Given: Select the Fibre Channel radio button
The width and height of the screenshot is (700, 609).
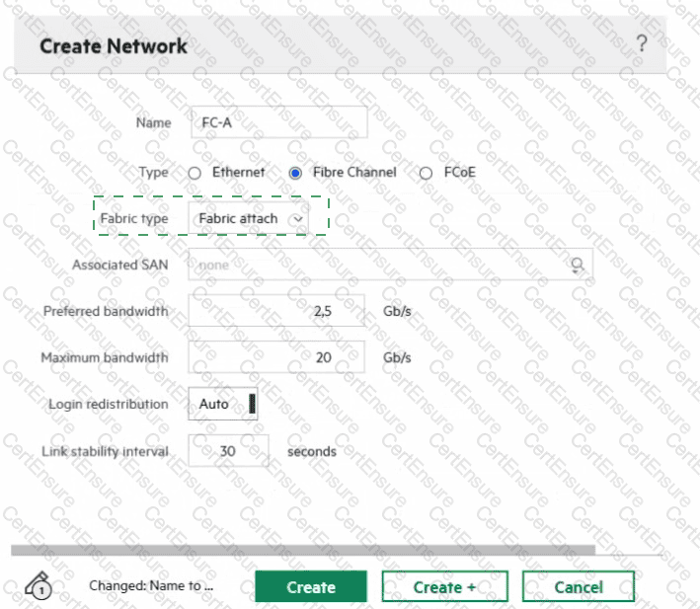Looking at the screenshot, I should [x=294, y=173].
